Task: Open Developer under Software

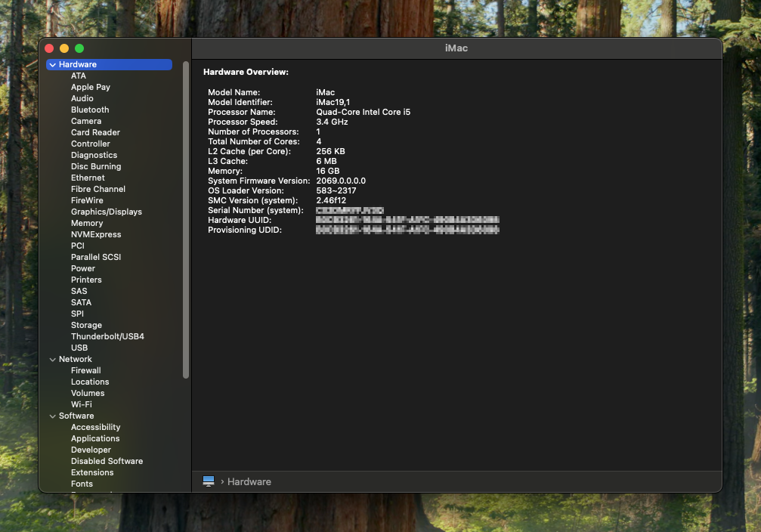Action: [x=91, y=450]
